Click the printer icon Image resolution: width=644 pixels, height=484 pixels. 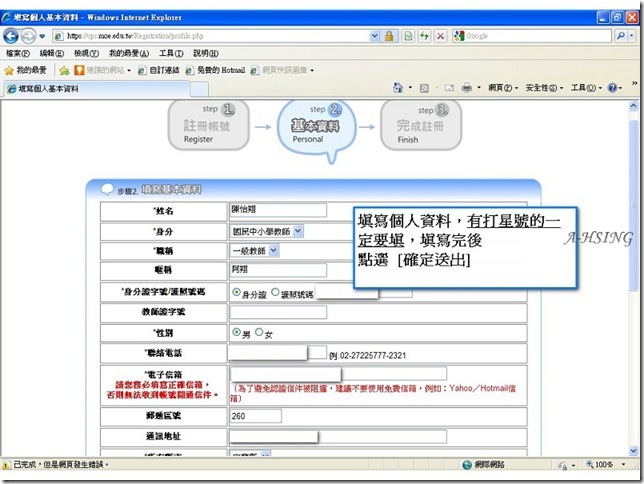(x=467, y=88)
